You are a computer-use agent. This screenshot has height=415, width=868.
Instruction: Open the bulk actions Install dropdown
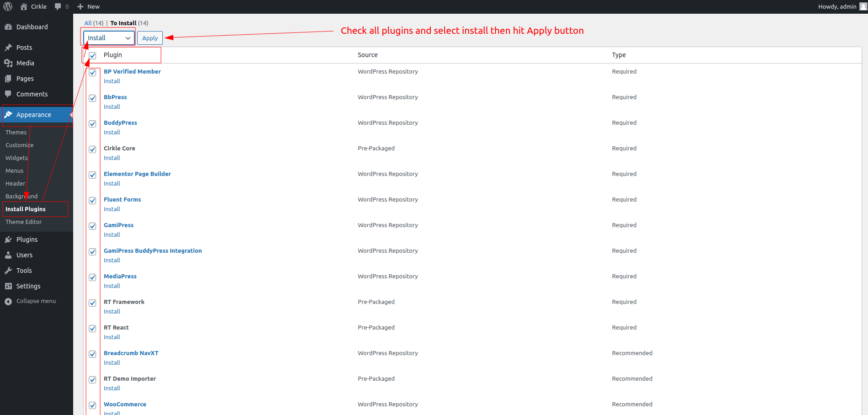pos(109,38)
